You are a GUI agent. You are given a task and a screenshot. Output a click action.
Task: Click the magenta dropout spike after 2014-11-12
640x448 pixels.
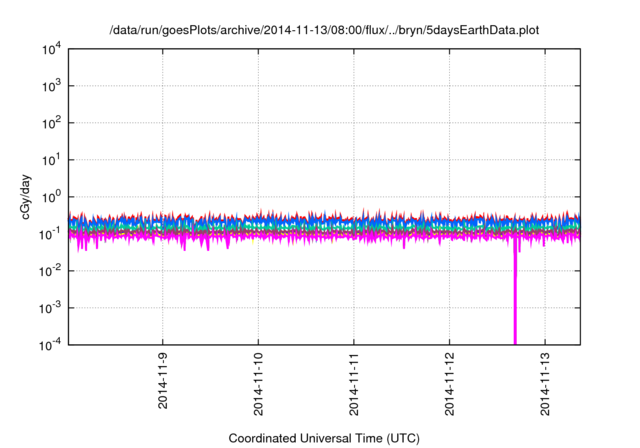coord(515,300)
